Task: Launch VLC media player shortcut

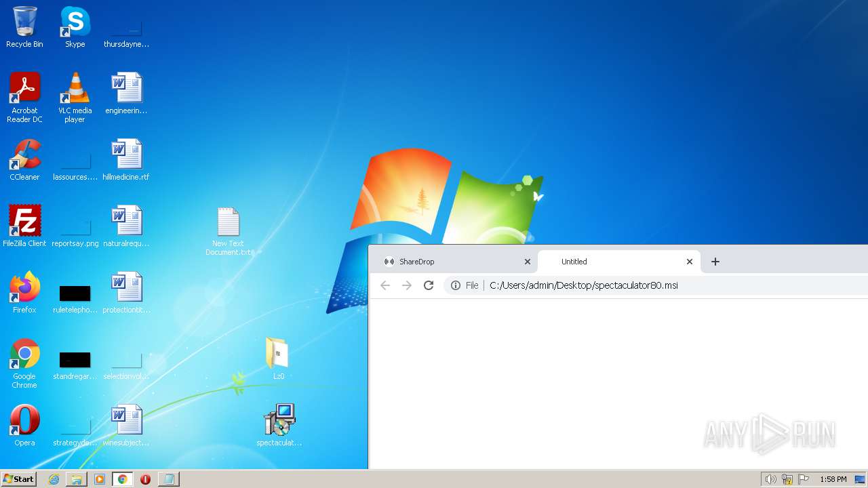Action: point(75,98)
